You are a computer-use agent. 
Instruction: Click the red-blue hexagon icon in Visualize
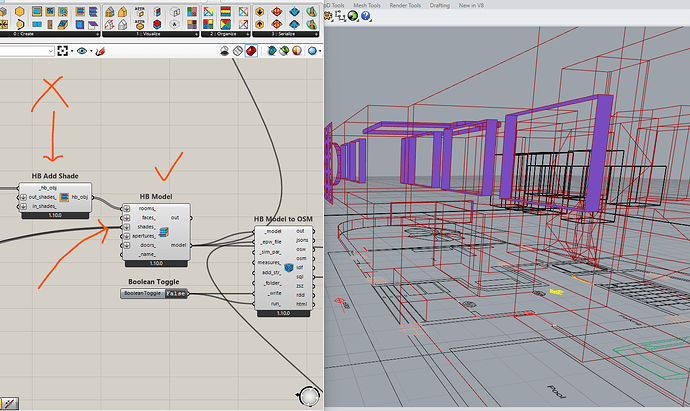coord(157,24)
